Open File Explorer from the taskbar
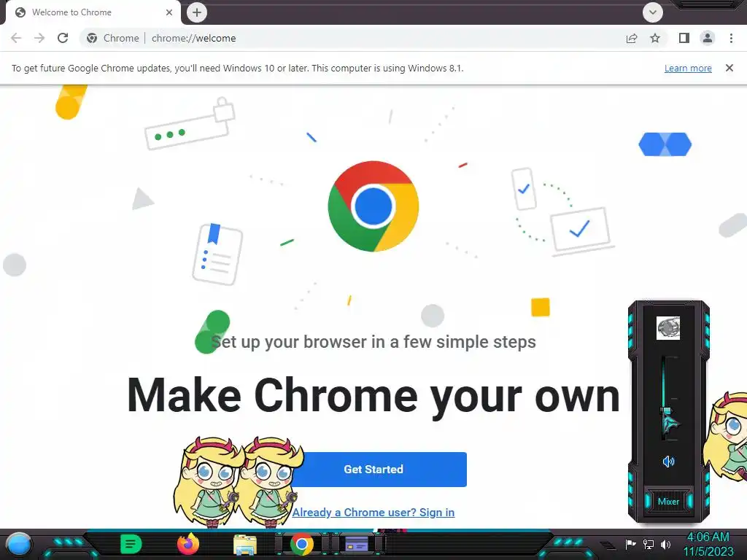Viewport: 747px width, 560px height. click(x=245, y=545)
